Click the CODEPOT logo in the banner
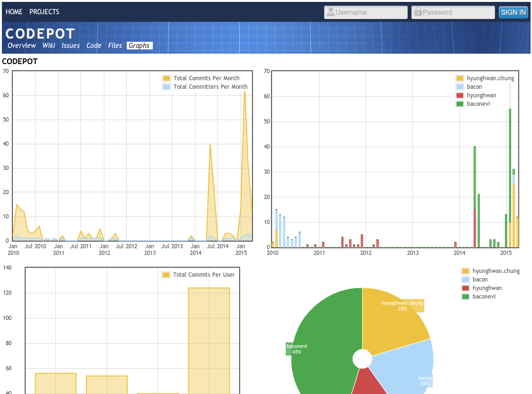 tap(40, 34)
